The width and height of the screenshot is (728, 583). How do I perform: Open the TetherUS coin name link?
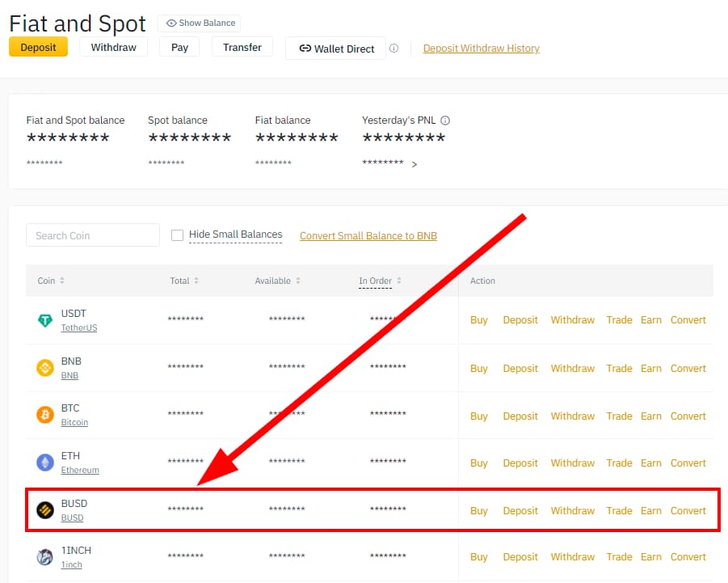click(79, 327)
